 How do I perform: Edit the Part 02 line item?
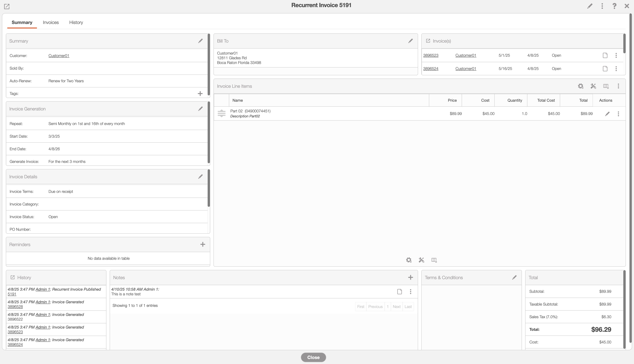point(607,114)
